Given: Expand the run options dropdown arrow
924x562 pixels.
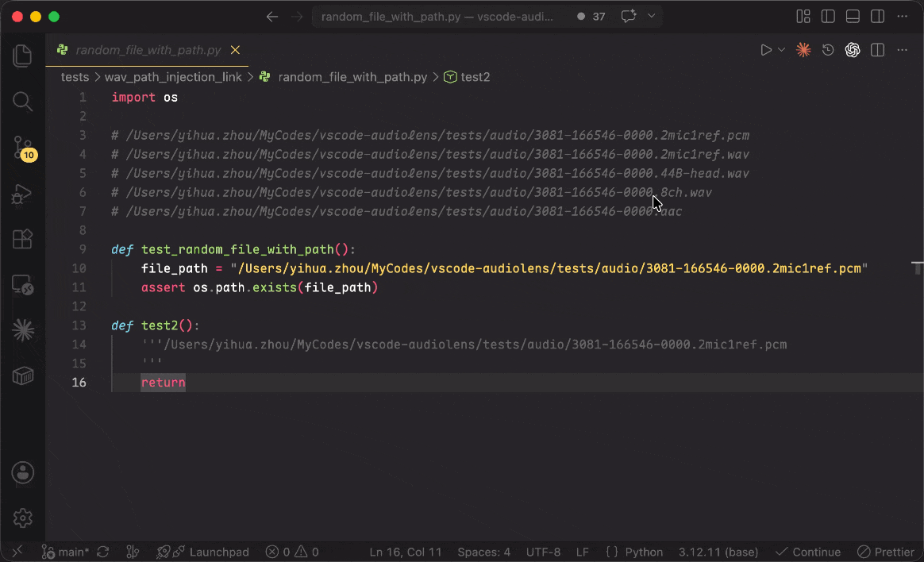Looking at the screenshot, I should tap(781, 50).
